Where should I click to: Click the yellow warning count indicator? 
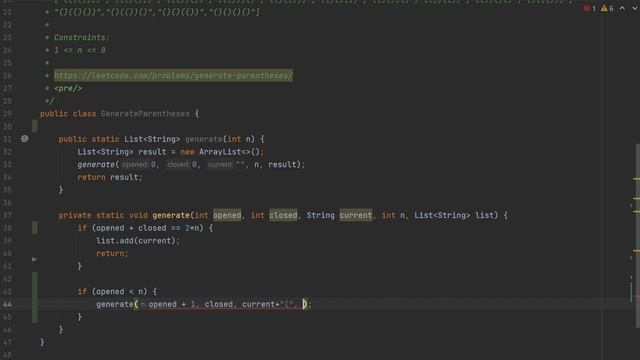607,8
